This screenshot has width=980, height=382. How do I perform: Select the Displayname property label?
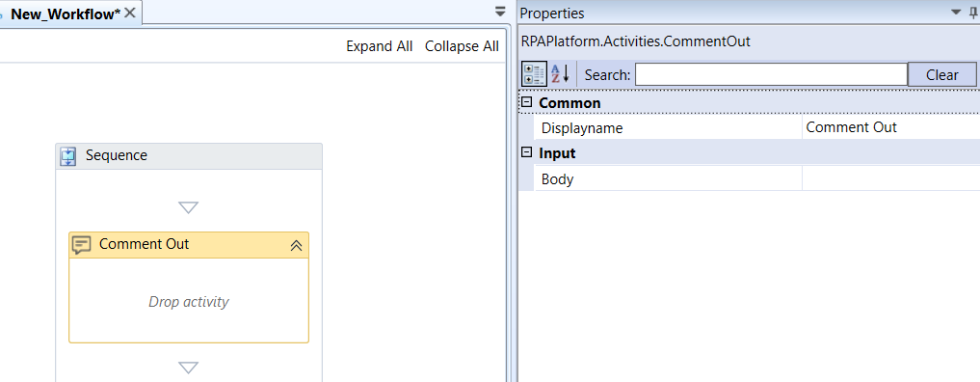point(582,128)
